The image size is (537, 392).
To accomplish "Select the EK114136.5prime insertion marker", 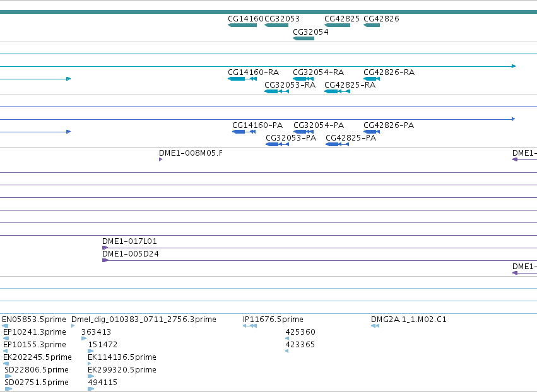I will pos(90,364).
